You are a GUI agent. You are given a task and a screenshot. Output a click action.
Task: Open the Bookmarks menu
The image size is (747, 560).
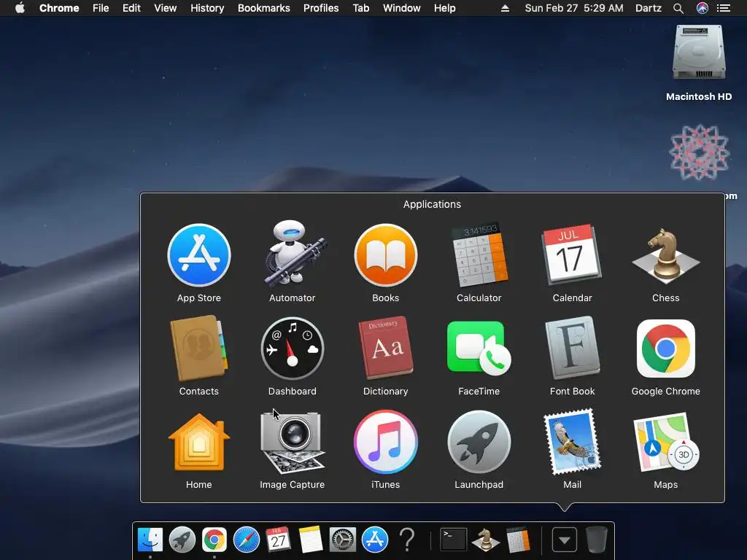[264, 8]
